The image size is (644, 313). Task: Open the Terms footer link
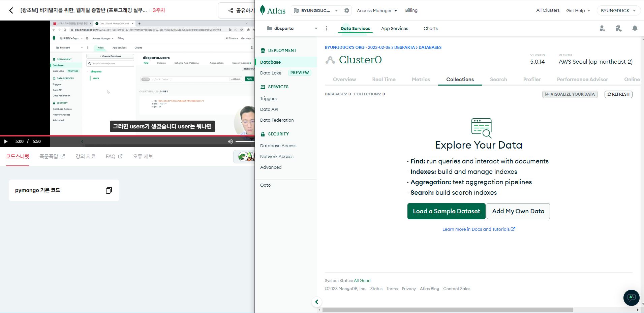point(392,289)
